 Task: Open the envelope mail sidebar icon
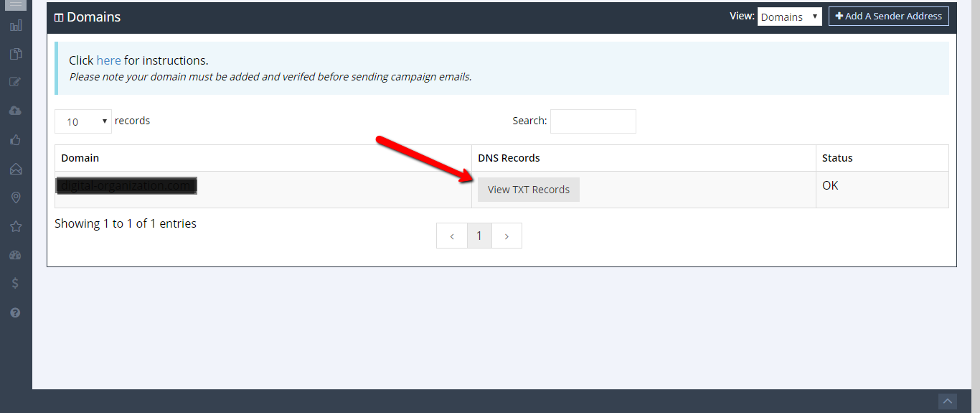pos(16,169)
